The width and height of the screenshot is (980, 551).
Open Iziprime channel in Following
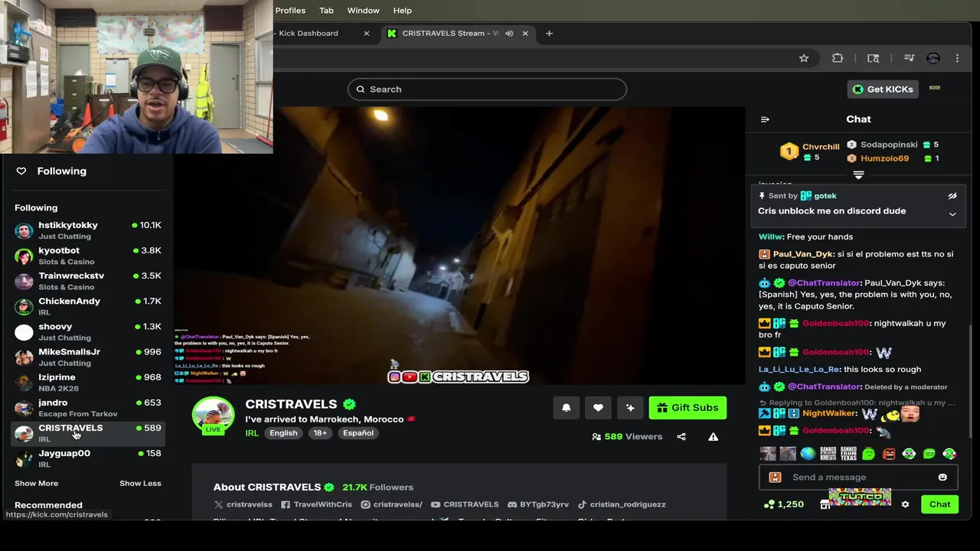88,382
